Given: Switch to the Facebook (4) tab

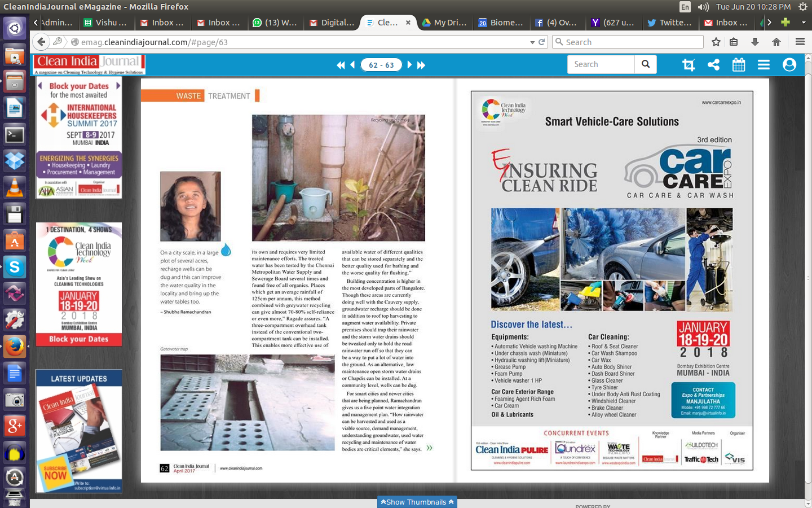Looking at the screenshot, I should coord(557,23).
